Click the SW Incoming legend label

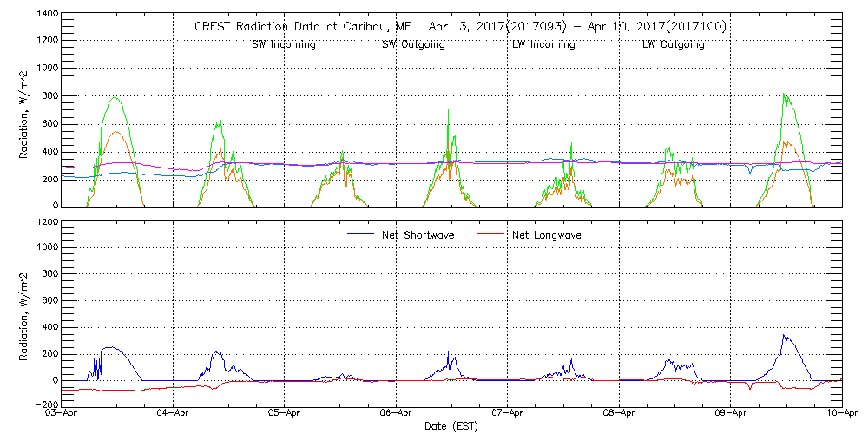(x=279, y=45)
